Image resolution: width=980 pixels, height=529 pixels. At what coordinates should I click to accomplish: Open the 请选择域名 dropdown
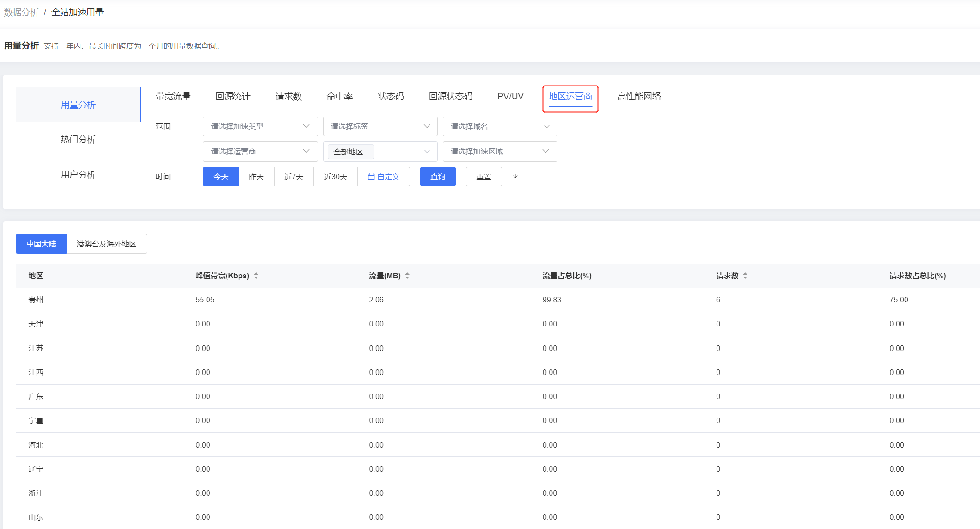(500, 126)
